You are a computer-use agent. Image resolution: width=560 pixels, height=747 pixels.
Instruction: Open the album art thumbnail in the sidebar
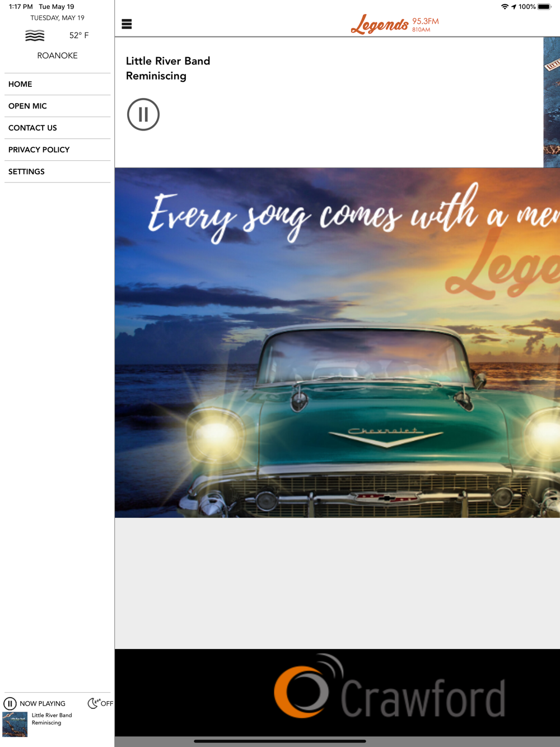15,724
